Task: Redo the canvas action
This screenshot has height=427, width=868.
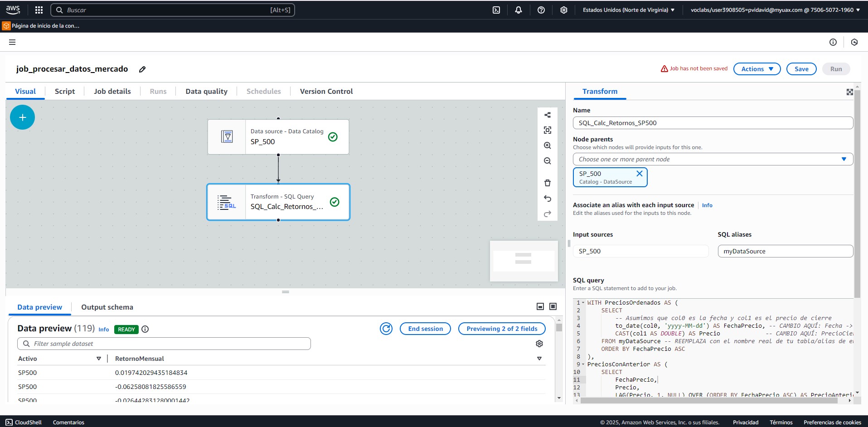Action: 548,214
